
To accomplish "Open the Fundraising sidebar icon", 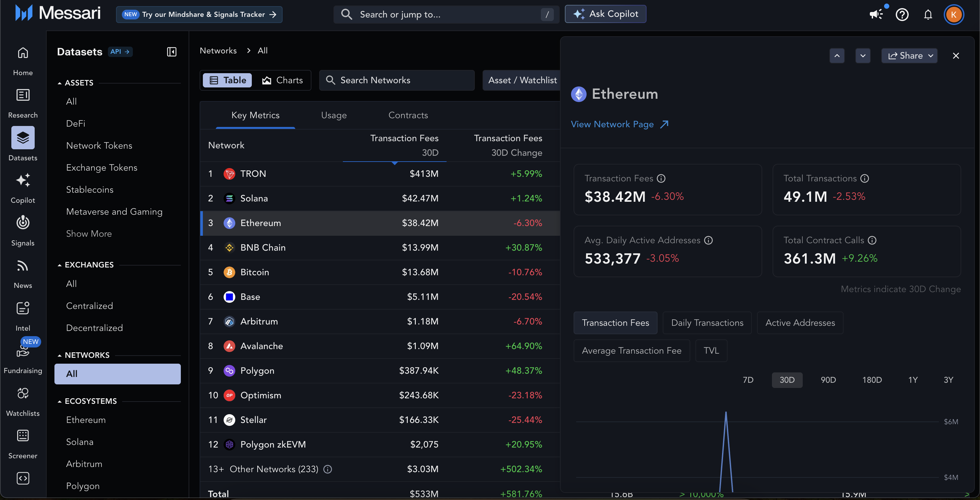I will (x=23, y=351).
